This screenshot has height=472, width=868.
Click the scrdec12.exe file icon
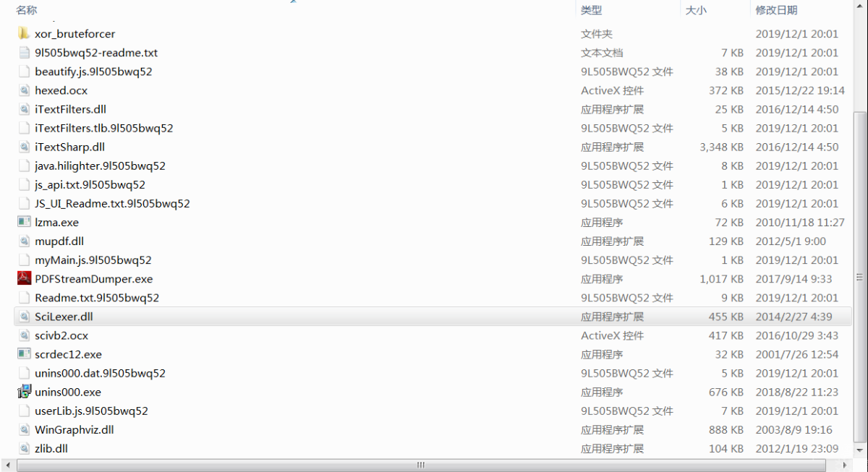pyautogui.click(x=24, y=354)
